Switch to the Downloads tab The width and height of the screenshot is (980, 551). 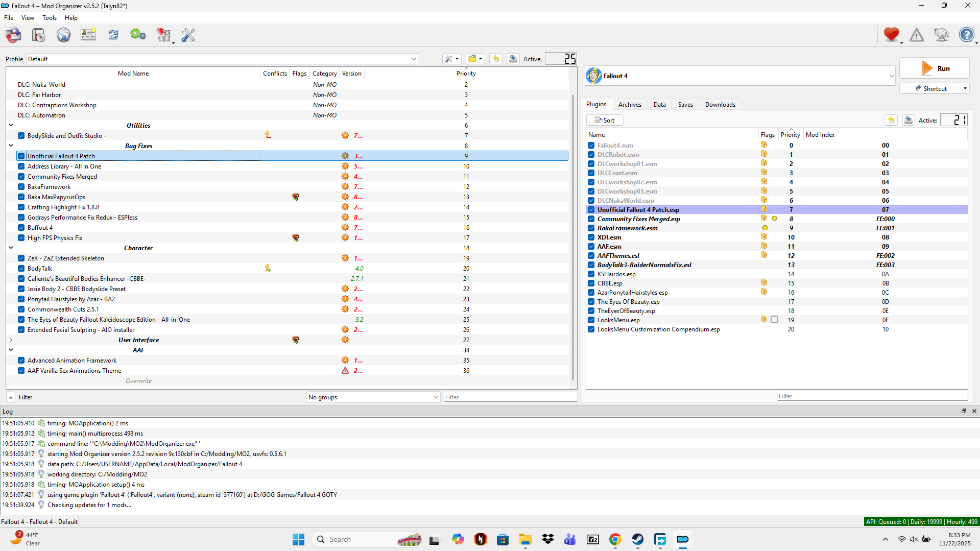720,105
